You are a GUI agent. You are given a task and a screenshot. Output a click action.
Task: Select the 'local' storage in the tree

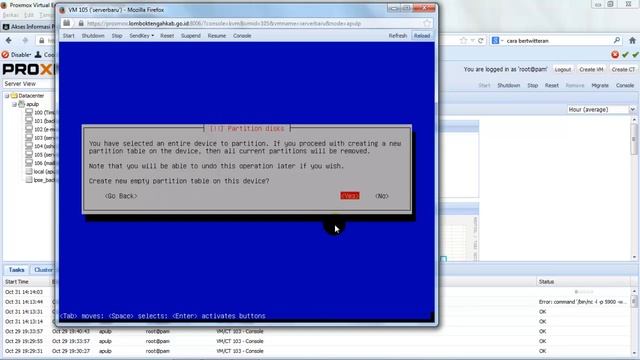pos(40,171)
